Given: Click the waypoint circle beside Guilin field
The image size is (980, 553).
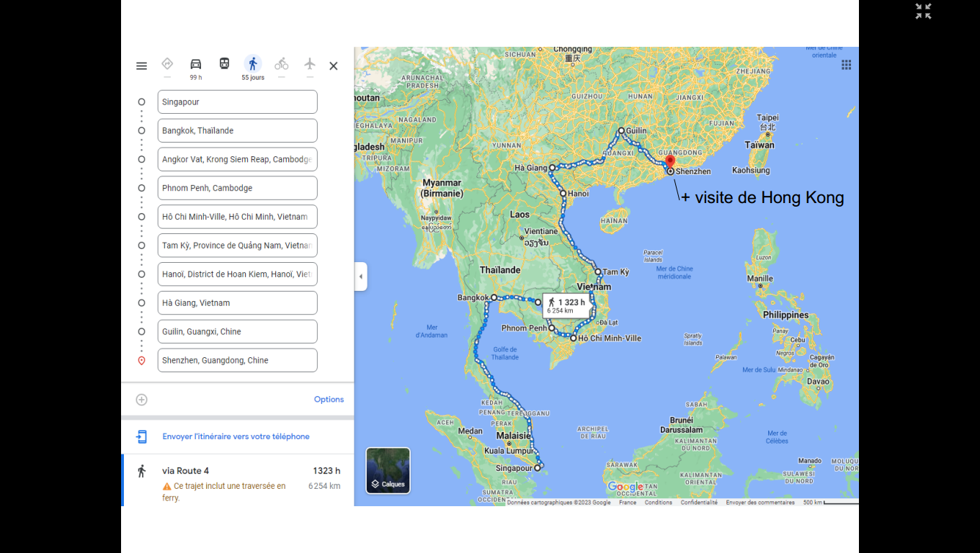Looking at the screenshot, I should [x=142, y=332].
